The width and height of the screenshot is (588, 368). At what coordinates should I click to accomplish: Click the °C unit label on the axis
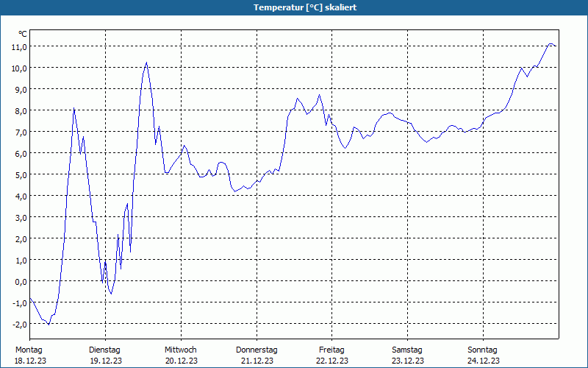tap(23, 34)
